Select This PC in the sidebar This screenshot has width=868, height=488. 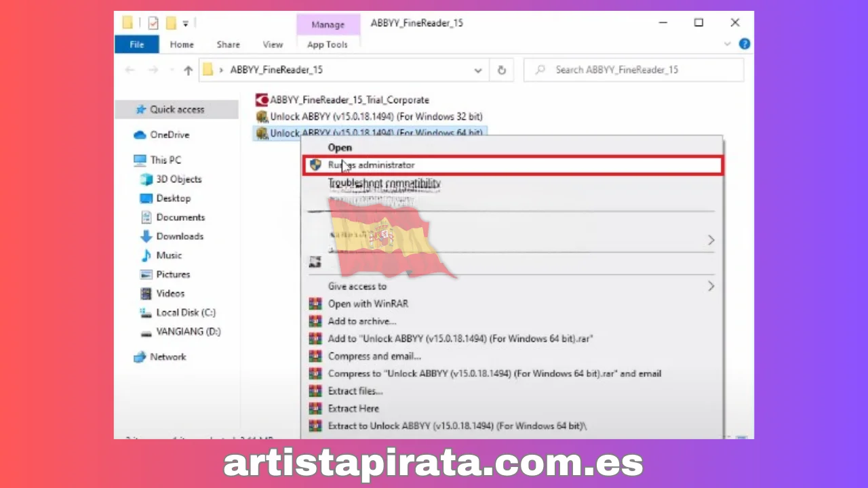pyautogui.click(x=165, y=160)
